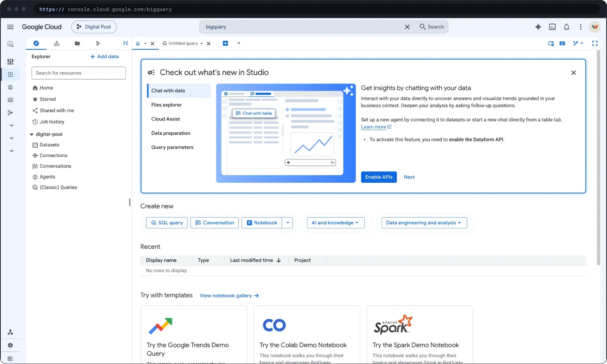
Task: Add a new tab with plus icon
Action: 225,43
